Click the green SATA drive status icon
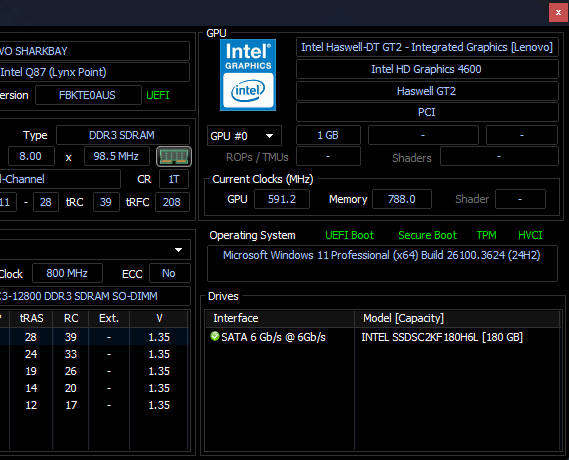Screen dimensions: 569x460 pos(214,336)
